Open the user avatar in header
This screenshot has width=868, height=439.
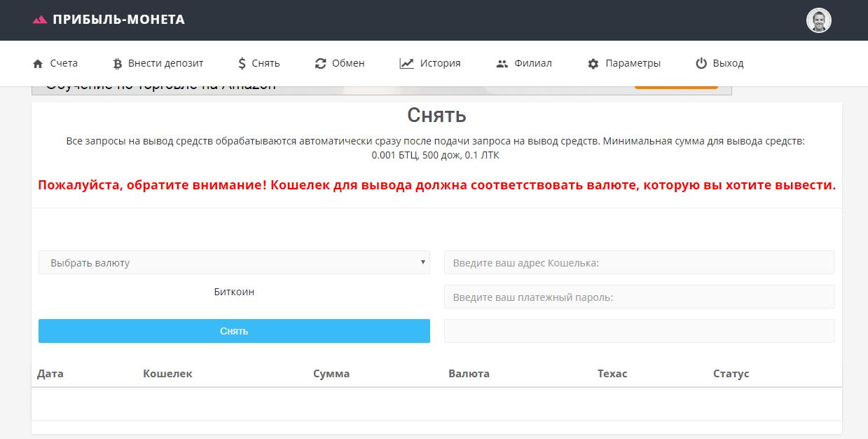click(x=818, y=20)
